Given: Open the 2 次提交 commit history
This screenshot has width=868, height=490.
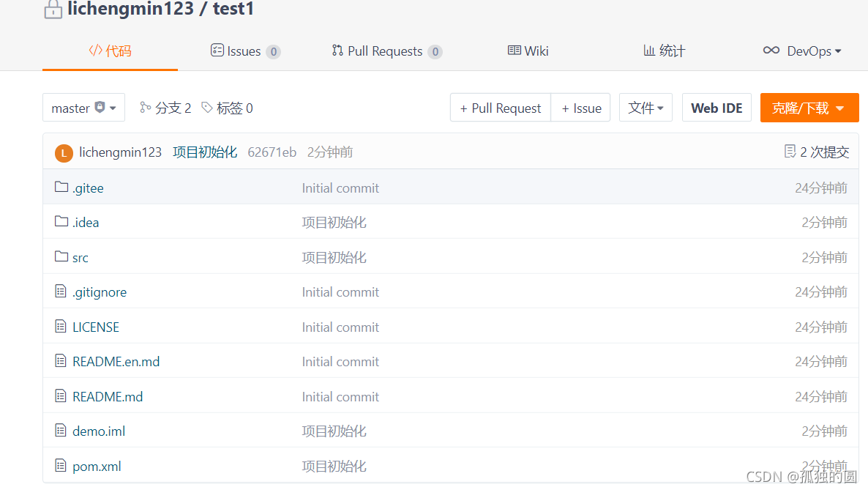Looking at the screenshot, I should click(x=817, y=152).
